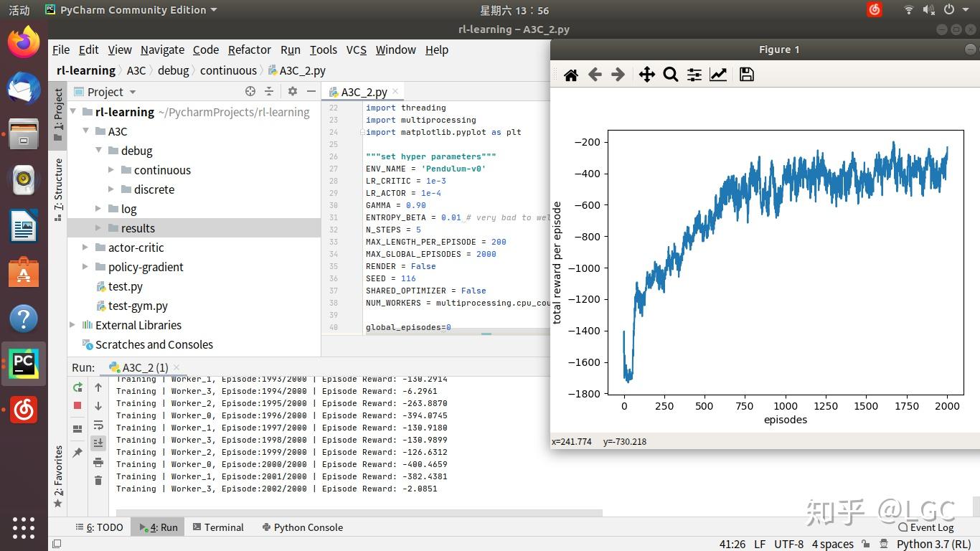Switch to the Terminal tab
Image resolution: width=980 pixels, height=551 pixels.
(218, 527)
